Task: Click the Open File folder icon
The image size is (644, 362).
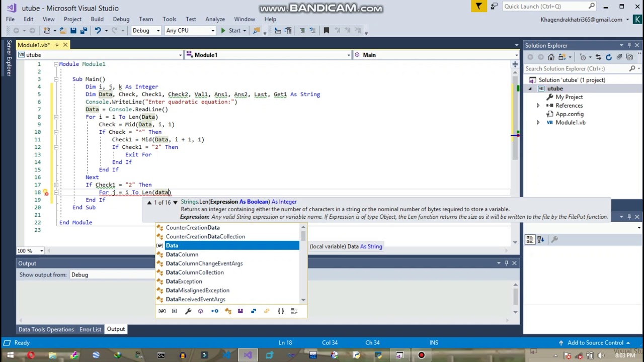Action: pos(62,31)
